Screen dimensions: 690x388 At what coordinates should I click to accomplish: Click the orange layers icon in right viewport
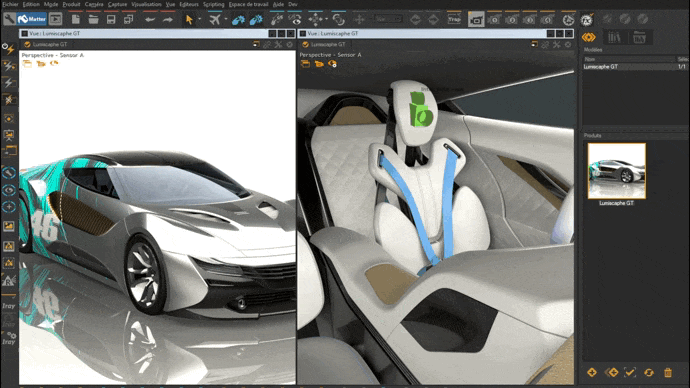(305, 64)
